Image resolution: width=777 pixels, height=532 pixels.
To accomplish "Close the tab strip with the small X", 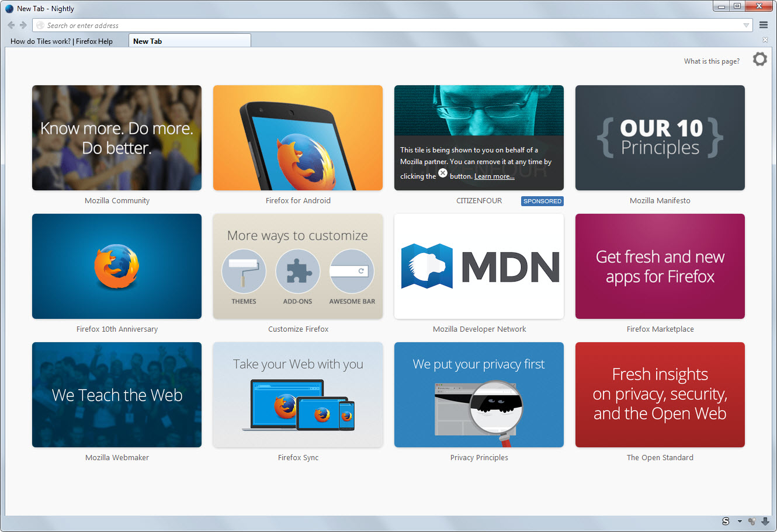I will pyautogui.click(x=765, y=40).
